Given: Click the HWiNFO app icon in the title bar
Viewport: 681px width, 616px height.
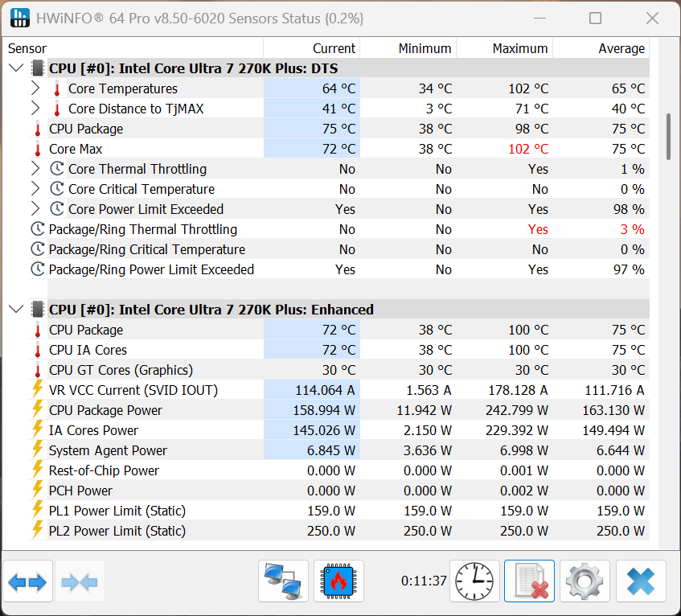Looking at the screenshot, I should [19, 18].
